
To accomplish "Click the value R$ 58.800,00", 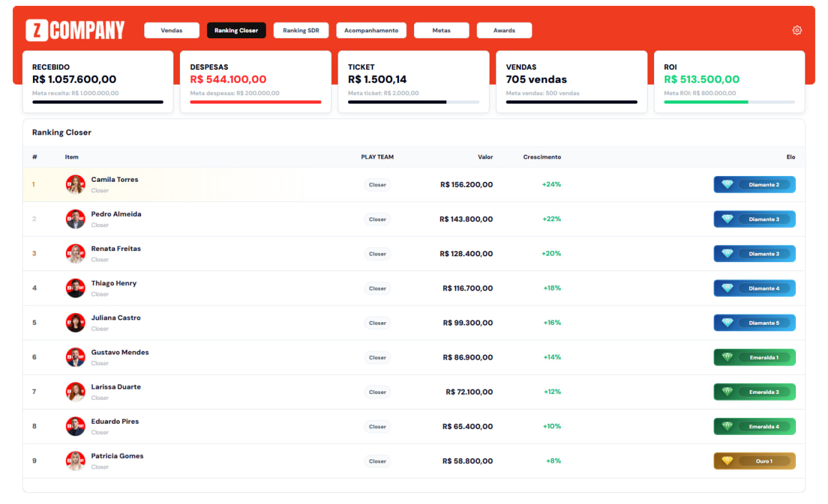I will coord(468,461).
